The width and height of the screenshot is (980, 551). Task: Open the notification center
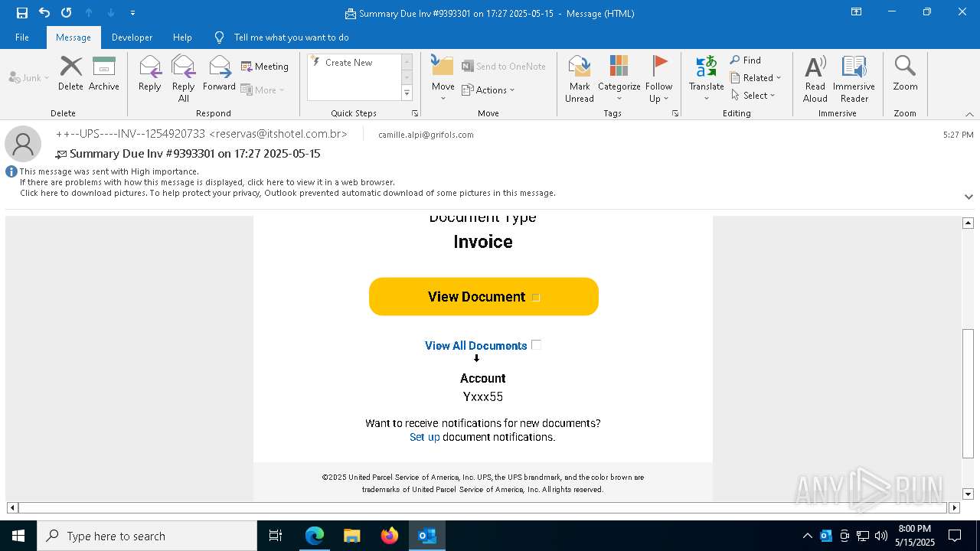pos(955,536)
